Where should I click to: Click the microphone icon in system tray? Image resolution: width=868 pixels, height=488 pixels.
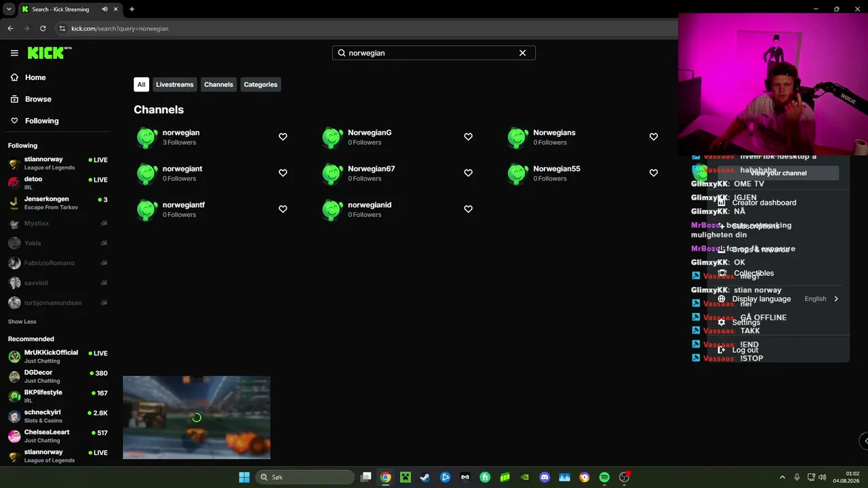tap(797, 477)
